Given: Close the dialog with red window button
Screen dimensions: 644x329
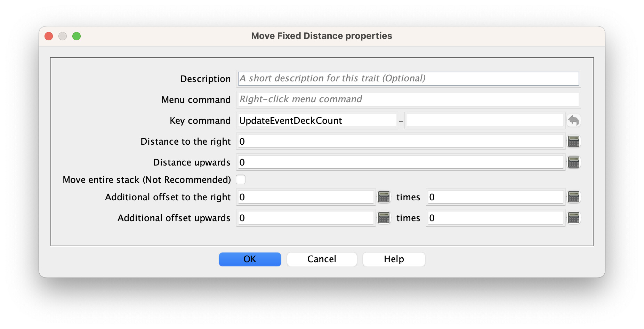Looking at the screenshot, I should coord(49,36).
